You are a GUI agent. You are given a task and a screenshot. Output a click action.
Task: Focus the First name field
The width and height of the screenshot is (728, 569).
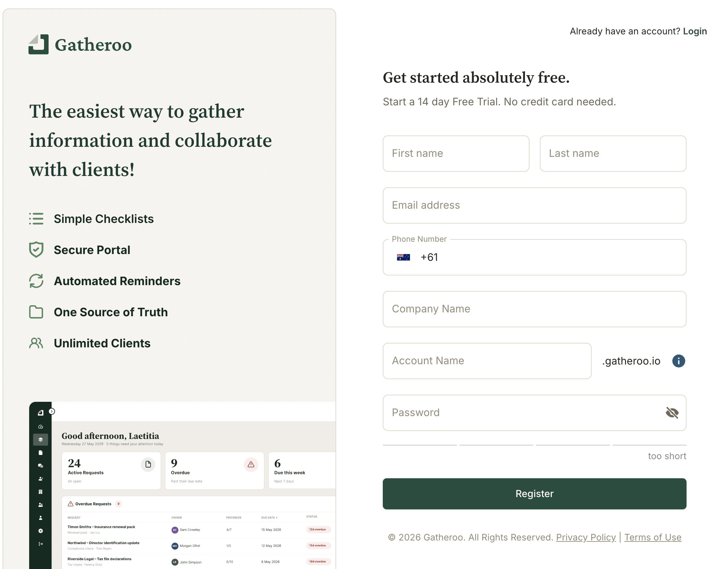[x=456, y=153]
